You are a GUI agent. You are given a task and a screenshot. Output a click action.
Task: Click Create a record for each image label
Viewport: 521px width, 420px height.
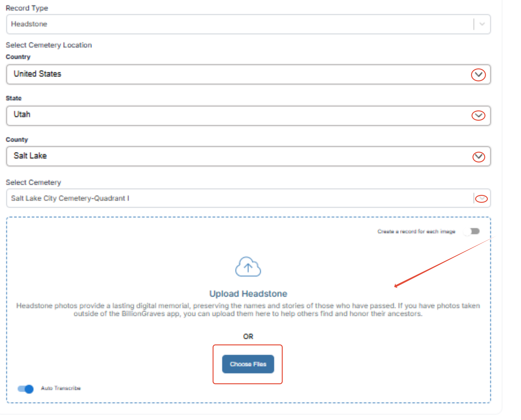click(x=416, y=232)
